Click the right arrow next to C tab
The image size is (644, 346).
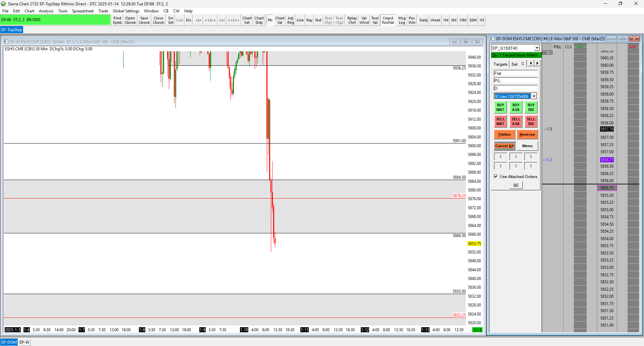[x=537, y=63]
